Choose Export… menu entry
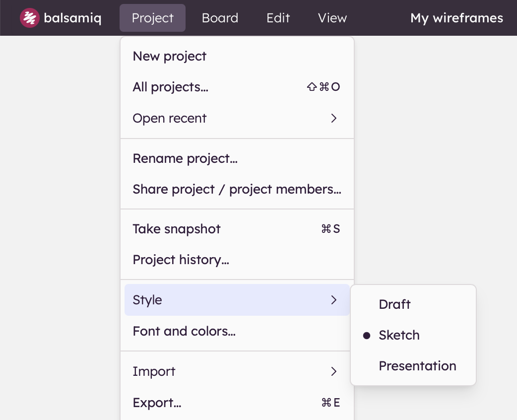Image resolution: width=517 pixels, height=420 pixels. pos(237,403)
